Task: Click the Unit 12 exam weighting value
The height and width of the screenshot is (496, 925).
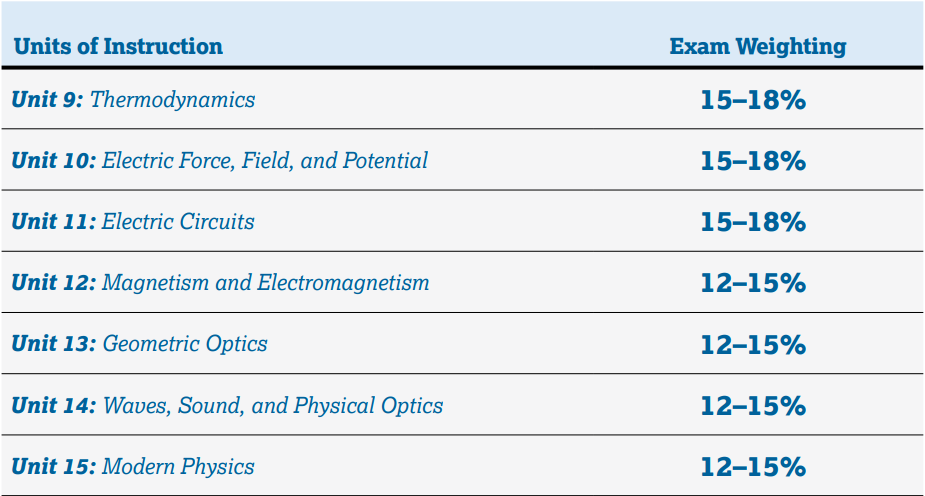Action: coord(753,283)
